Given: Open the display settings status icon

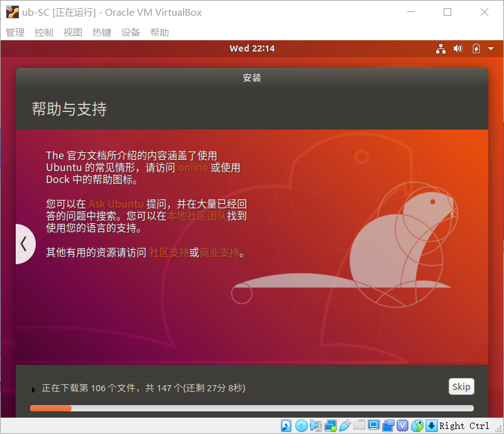Looking at the screenshot, I should 374,426.
